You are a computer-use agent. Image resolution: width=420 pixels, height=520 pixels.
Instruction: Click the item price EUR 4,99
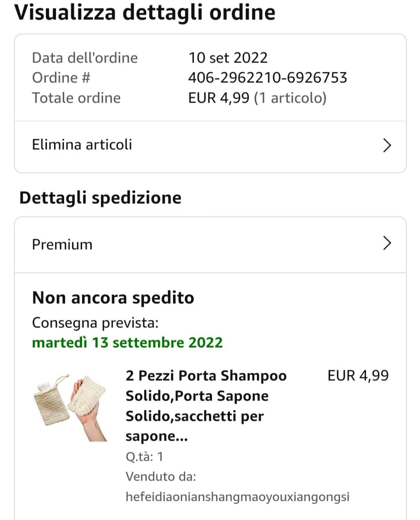358,375
